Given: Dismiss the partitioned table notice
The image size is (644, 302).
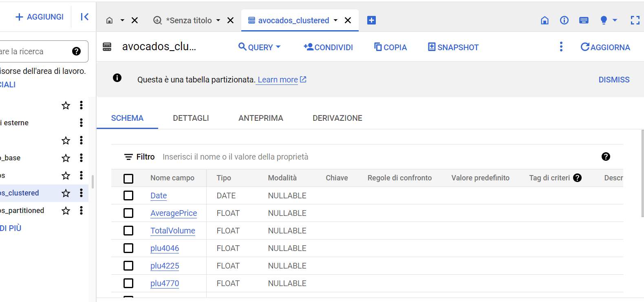Looking at the screenshot, I should click(614, 80).
